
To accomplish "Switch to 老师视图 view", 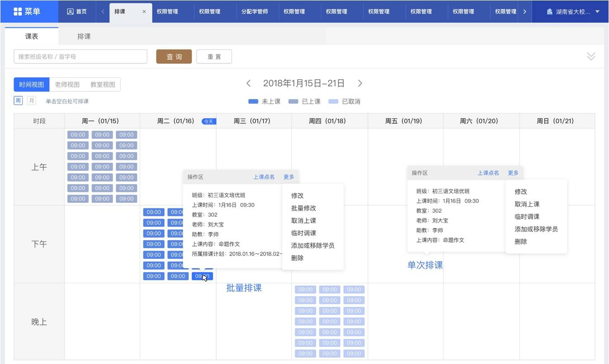I will pos(67,85).
